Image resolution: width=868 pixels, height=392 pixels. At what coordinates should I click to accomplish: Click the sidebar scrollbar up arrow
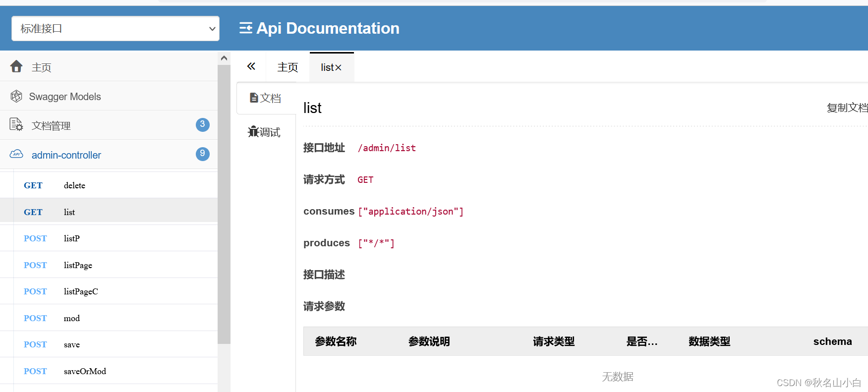click(224, 58)
